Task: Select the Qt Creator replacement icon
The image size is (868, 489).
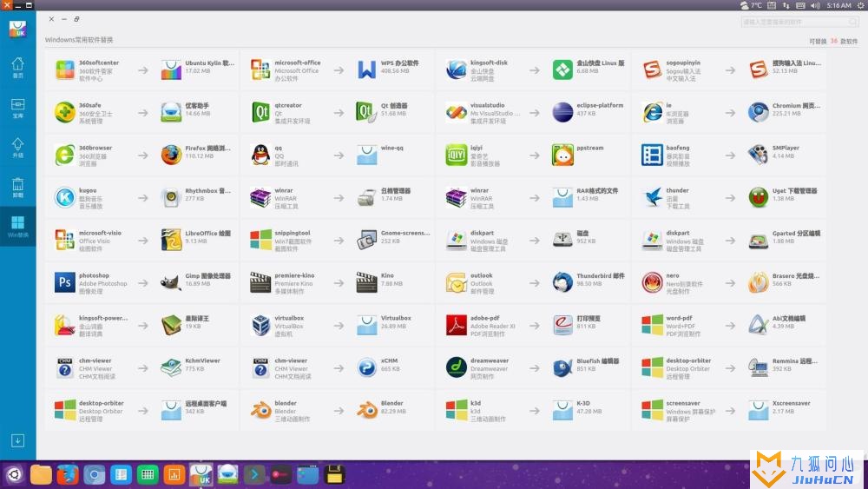Action: click(366, 112)
